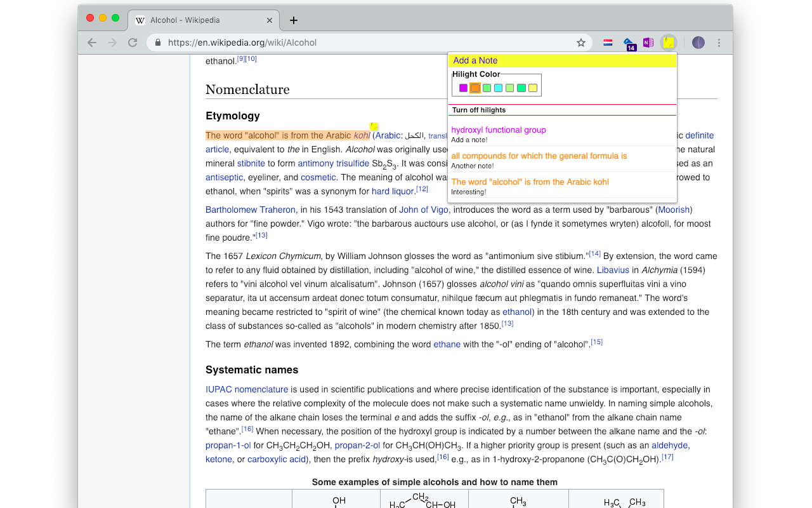Click the 'Add a note!' note text
Image resolution: width=812 pixels, height=508 pixels.
[469, 140]
